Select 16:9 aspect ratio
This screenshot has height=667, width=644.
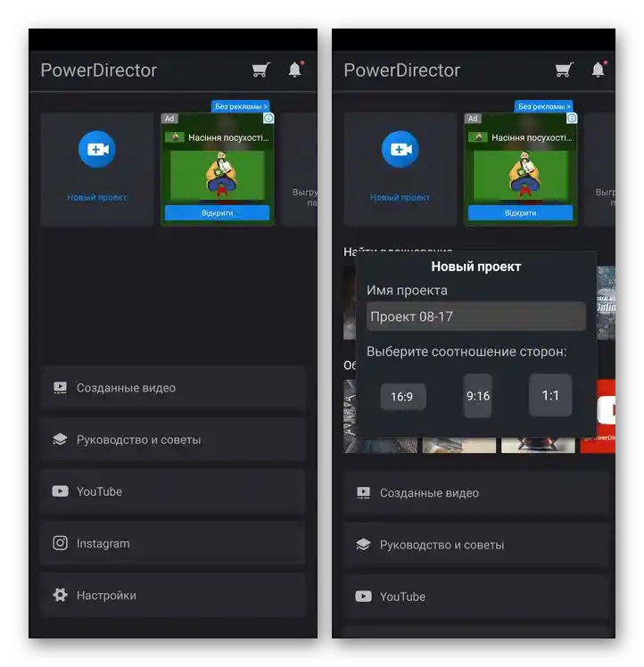[402, 397]
